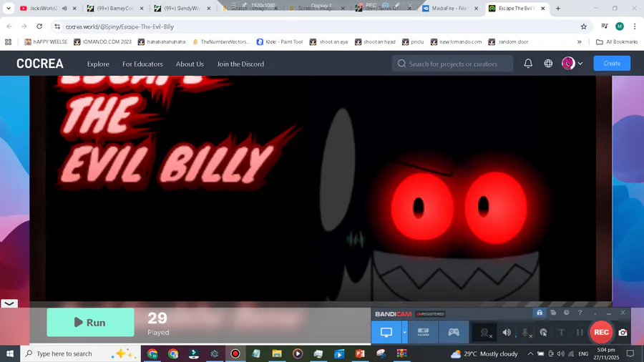644x362 pixels.
Task: Open Bandicam output folder icon
Action: click(553, 313)
